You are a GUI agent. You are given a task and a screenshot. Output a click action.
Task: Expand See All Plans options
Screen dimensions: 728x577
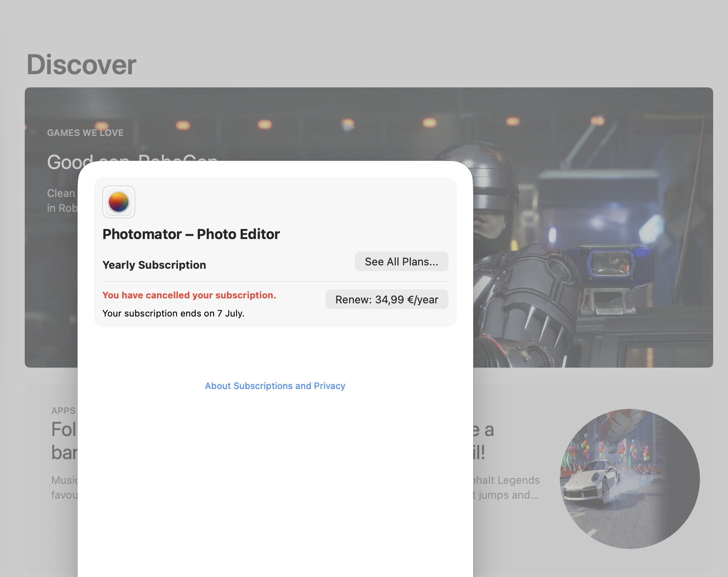401,261
